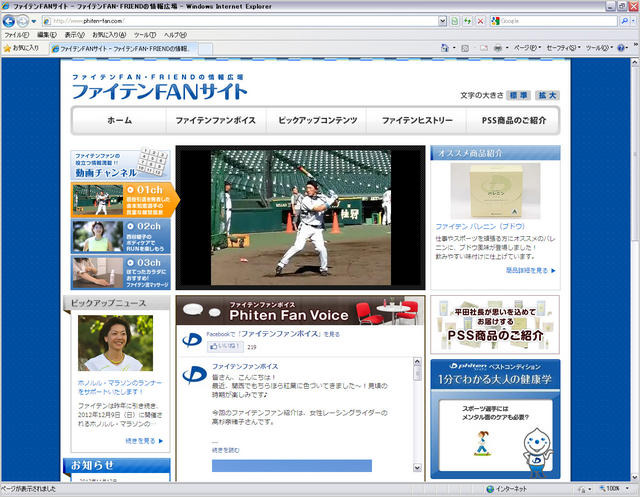Open the セーフティ(S) command bar menu
Screen dimensions: 640x497
563,48
